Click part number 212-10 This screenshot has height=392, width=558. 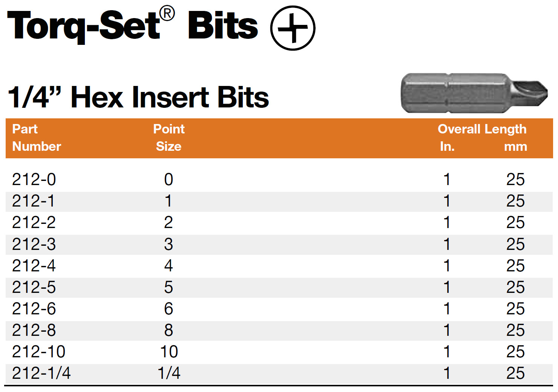coord(38,352)
